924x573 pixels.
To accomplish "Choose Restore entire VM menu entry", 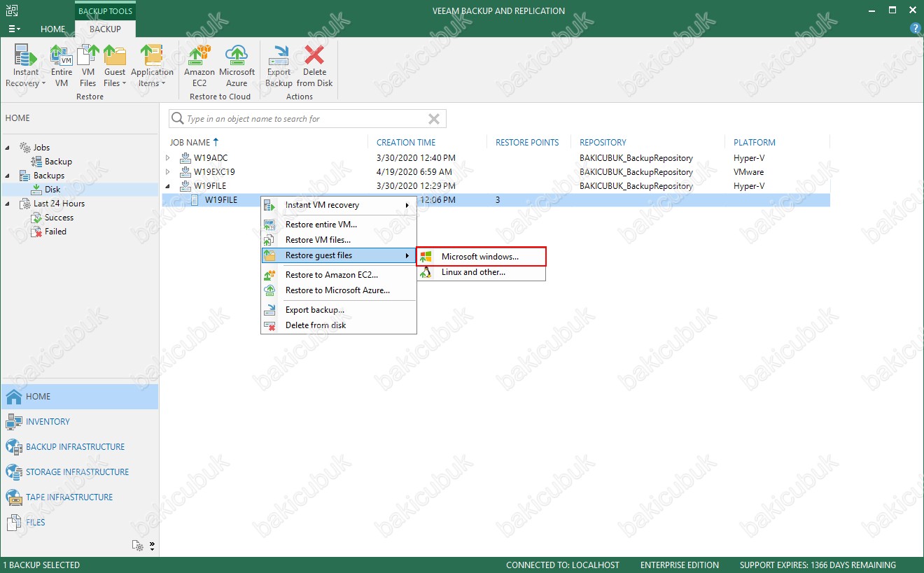I will (x=339, y=225).
